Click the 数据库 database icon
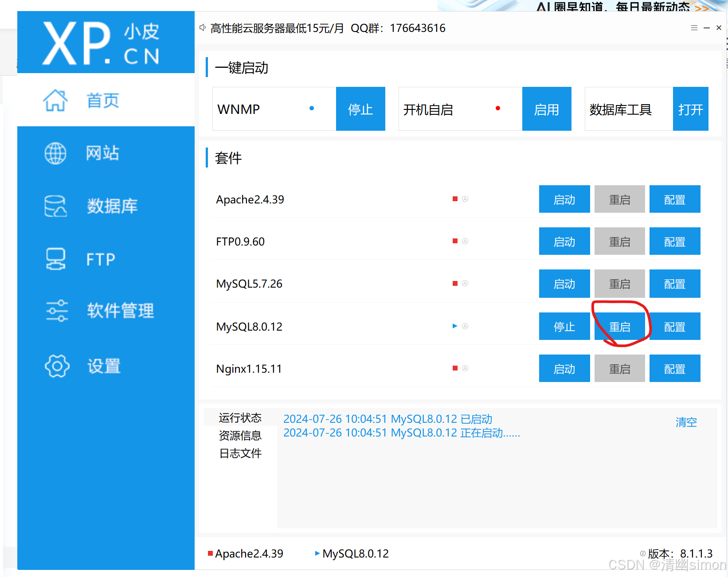 coord(55,206)
